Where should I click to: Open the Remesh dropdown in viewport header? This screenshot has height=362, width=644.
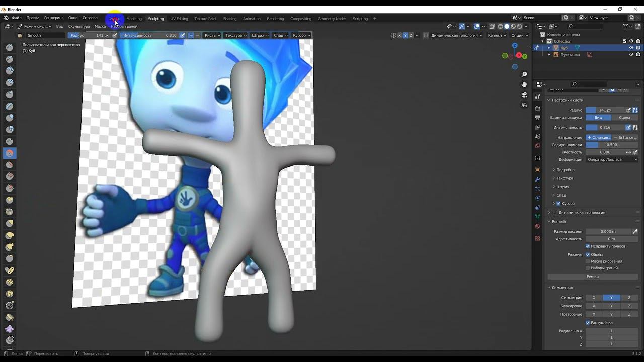[497, 35]
